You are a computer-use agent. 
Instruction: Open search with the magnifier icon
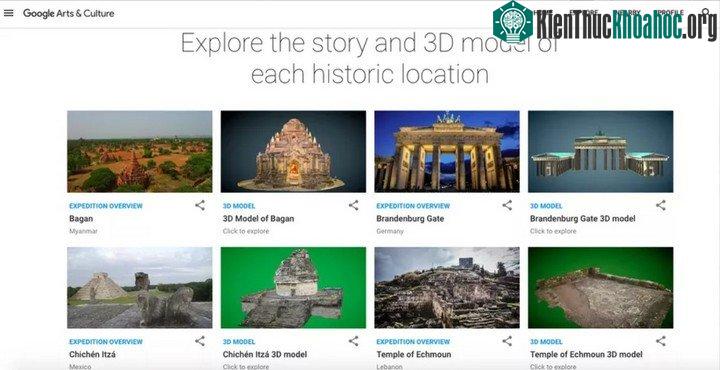point(706,13)
